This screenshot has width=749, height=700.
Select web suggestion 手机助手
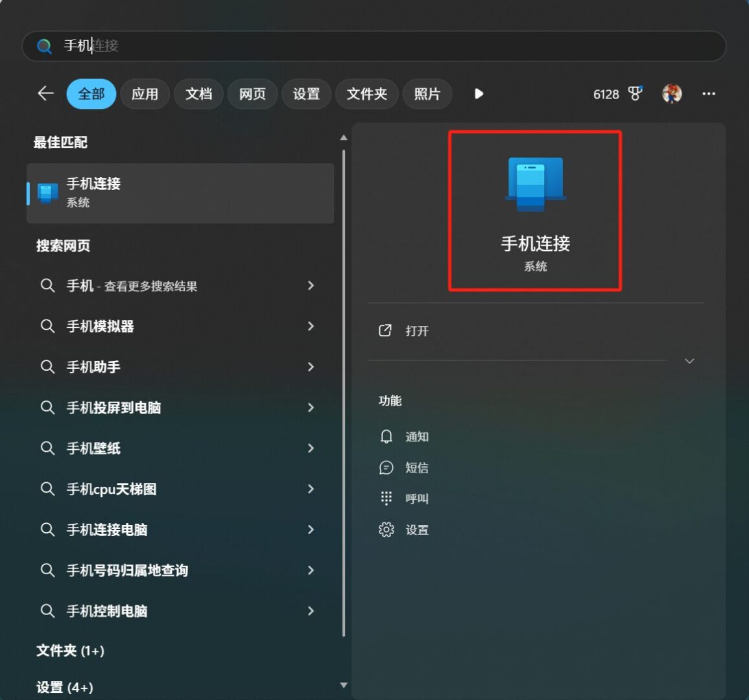click(180, 367)
